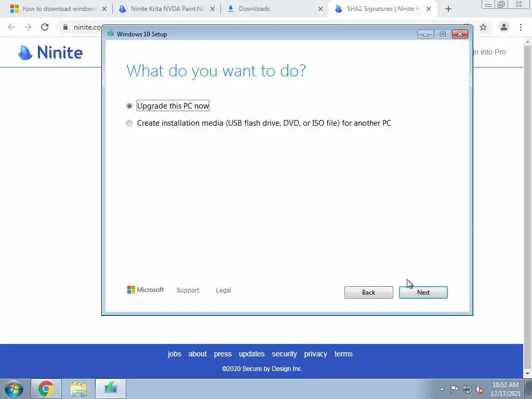Open the Support link in Setup

[x=188, y=290]
